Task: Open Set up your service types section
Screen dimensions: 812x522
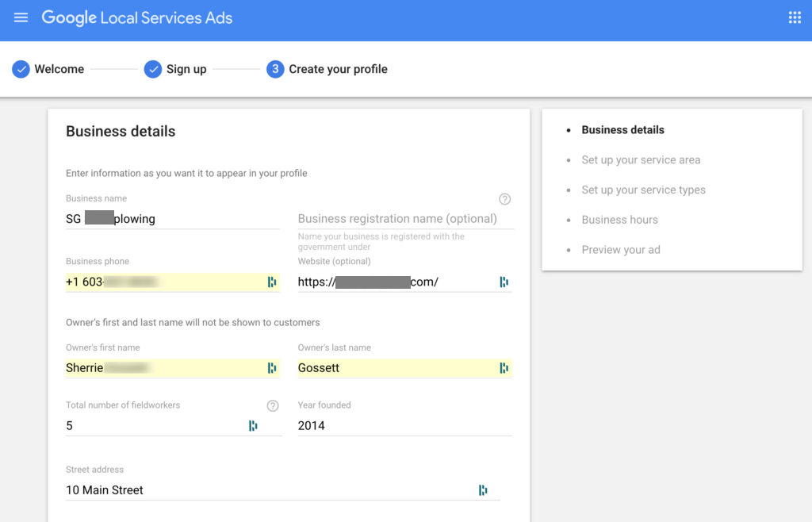Action: pyautogui.click(x=643, y=190)
